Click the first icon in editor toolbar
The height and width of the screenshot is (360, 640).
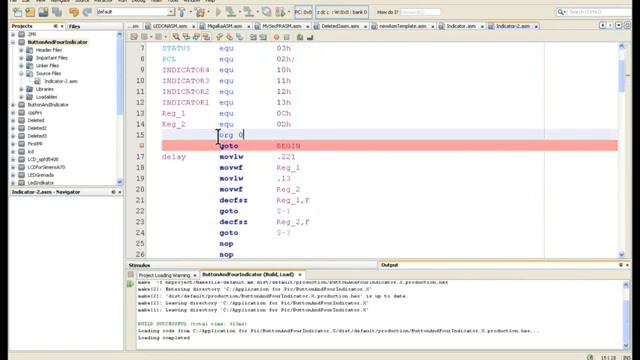tap(134, 37)
